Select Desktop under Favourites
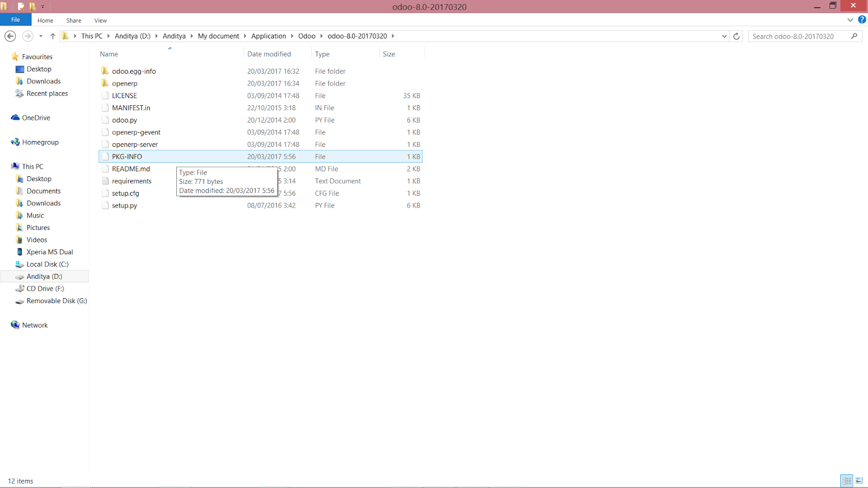The height and width of the screenshot is (488, 868). [x=39, y=69]
